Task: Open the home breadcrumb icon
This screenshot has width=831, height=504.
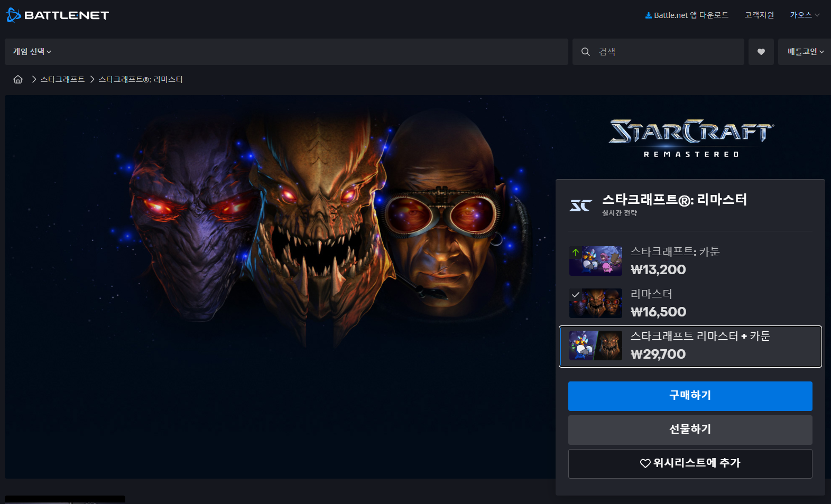Action: pos(18,79)
